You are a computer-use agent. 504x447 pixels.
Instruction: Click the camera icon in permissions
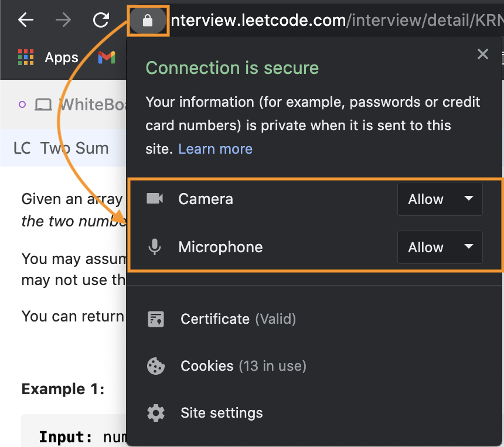click(155, 198)
